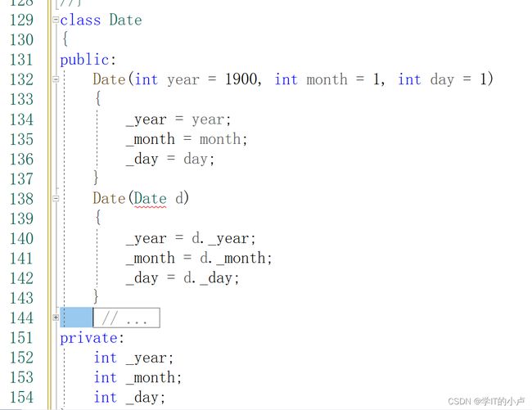Image resolution: width=532 pixels, height=410 pixels.
Task: Click the 'month' parameter on line 132
Action: click(327, 79)
